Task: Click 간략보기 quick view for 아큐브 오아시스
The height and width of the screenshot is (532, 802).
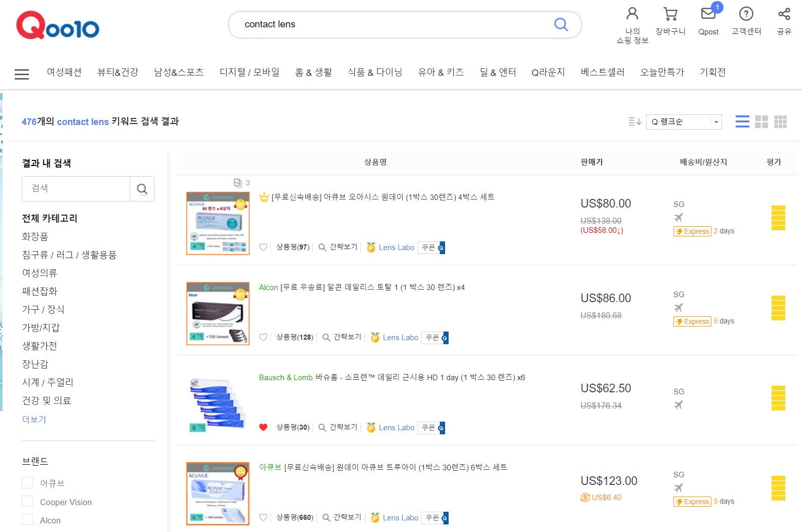Action: [x=338, y=247]
